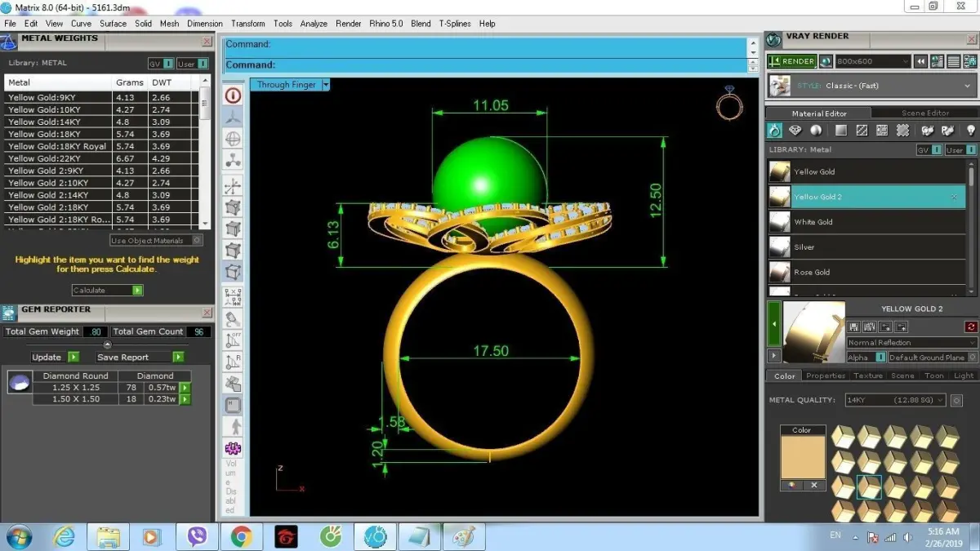This screenshot has height=551, width=980.
Task: Switch to the Scene Editor tab
Action: click(924, 113)
